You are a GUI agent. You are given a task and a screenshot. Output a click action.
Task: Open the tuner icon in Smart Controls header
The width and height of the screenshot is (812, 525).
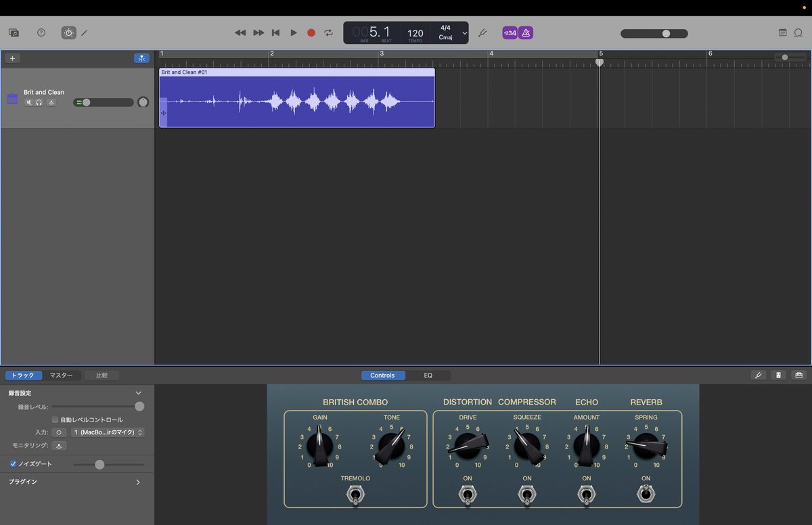click(759, 375)
